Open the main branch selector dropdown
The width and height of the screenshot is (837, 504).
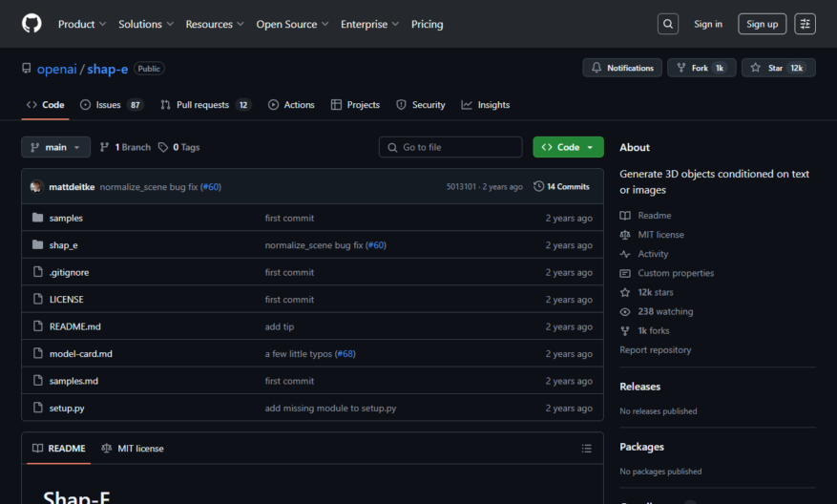(x=55, y=147)
